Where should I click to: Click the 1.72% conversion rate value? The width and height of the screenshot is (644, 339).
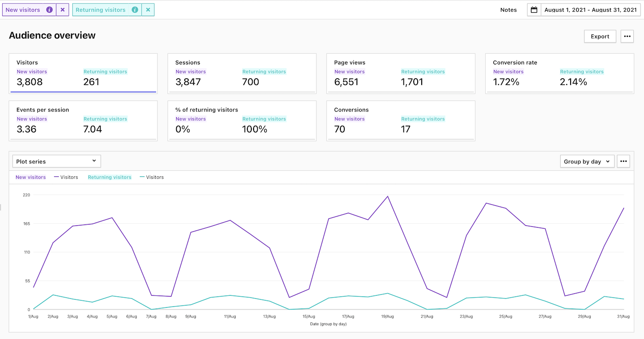[506, 82]
